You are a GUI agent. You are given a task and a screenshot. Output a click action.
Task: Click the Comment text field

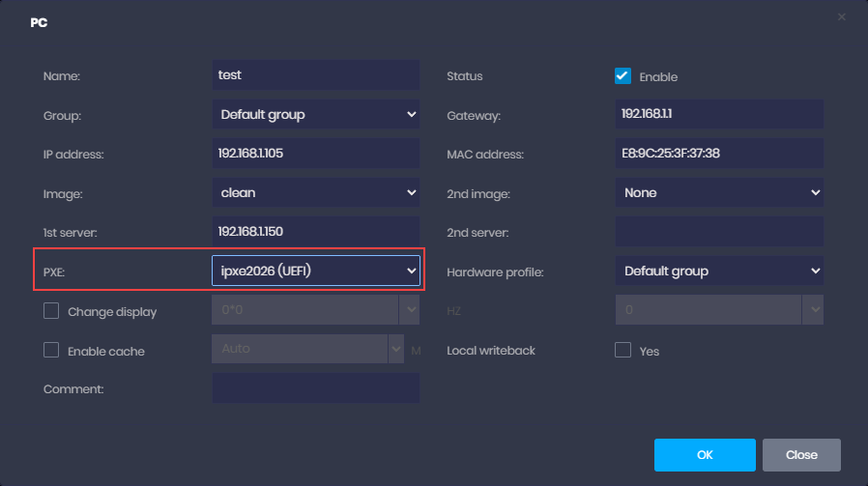click(315, 388)
